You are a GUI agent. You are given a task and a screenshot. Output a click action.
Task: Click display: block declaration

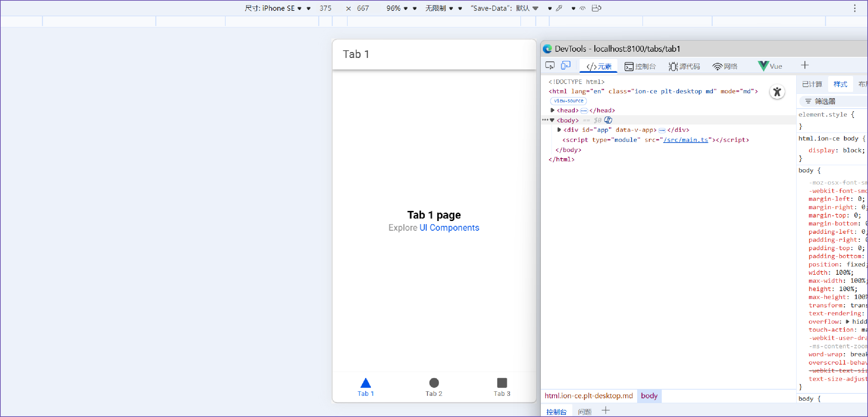tap(836, 150)
